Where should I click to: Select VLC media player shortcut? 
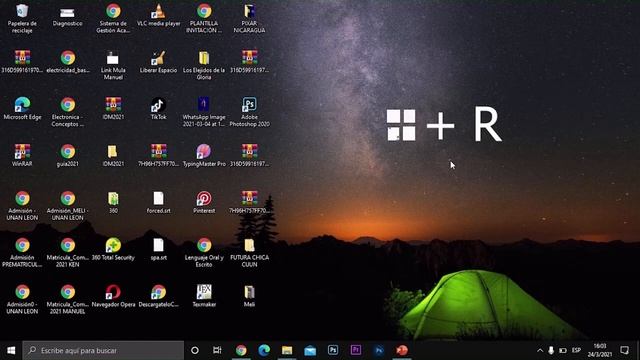[158, 16]
